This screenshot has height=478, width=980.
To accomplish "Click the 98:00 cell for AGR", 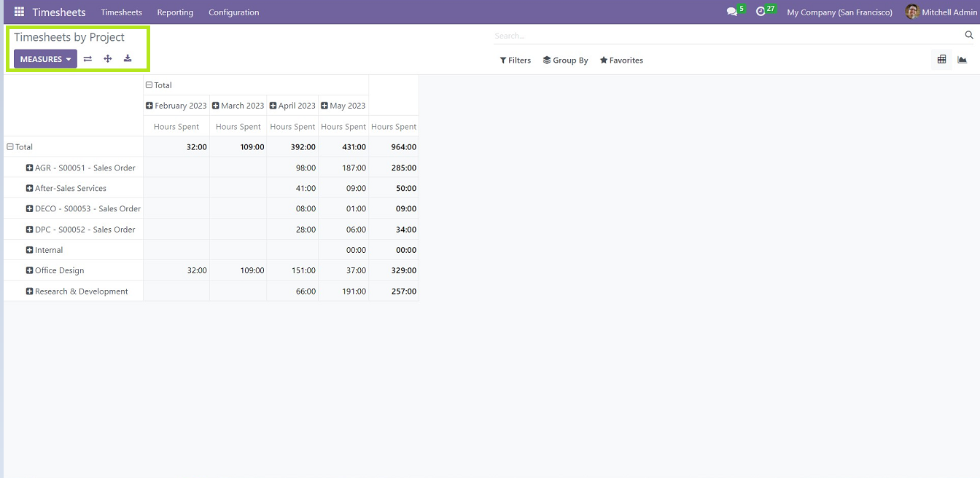I will click(x=292, y=168).
